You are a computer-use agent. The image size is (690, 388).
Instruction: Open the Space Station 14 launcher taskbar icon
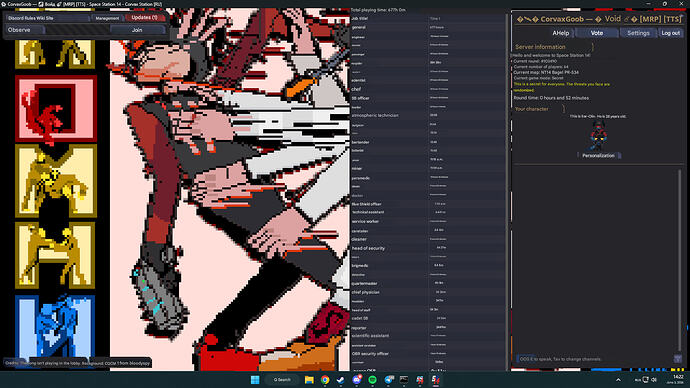click(420, 380)
